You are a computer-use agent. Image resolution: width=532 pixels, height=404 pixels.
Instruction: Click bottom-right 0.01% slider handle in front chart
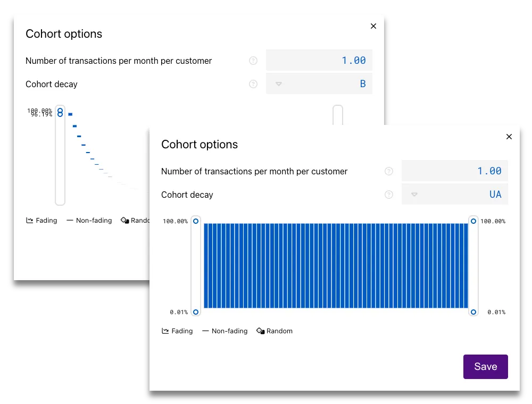coord(473,312)
